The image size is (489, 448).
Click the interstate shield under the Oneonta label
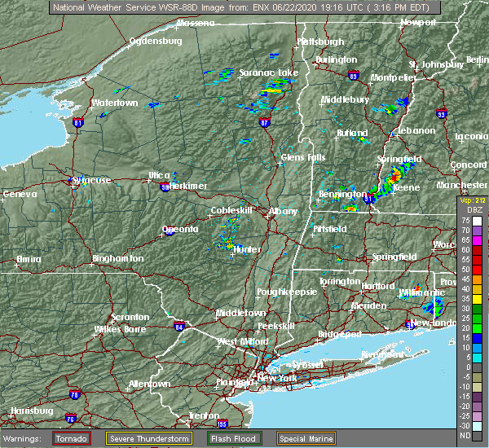point(169,231)
